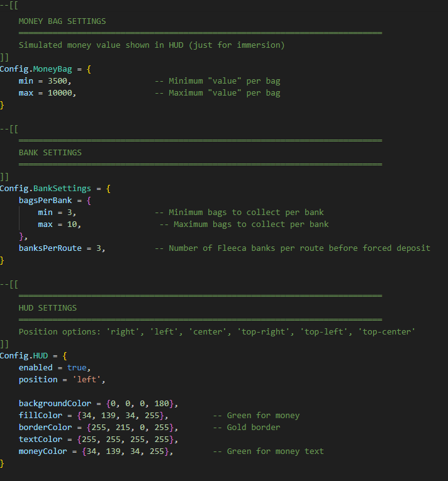Click the 'true' value of enabled
This screenshot has height=481, width=448.
[77, 367]
